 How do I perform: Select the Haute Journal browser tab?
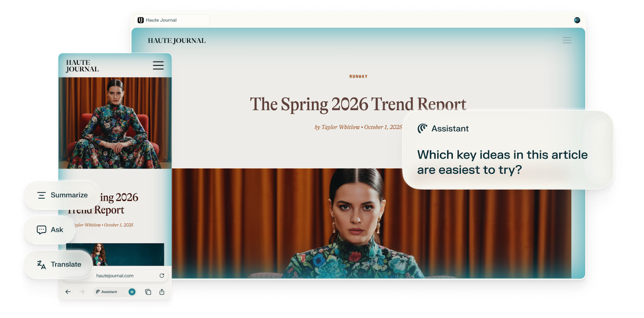(x=171, y=20)
